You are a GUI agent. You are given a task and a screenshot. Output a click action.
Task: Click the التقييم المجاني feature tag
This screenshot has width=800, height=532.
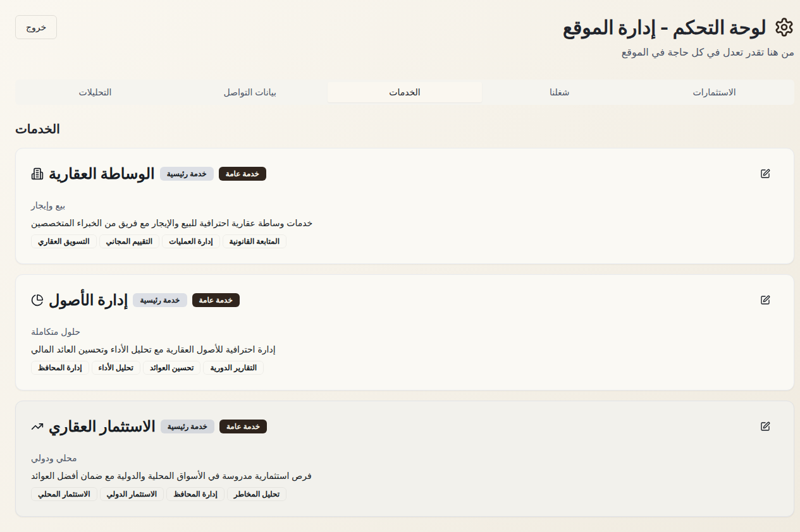129,241
